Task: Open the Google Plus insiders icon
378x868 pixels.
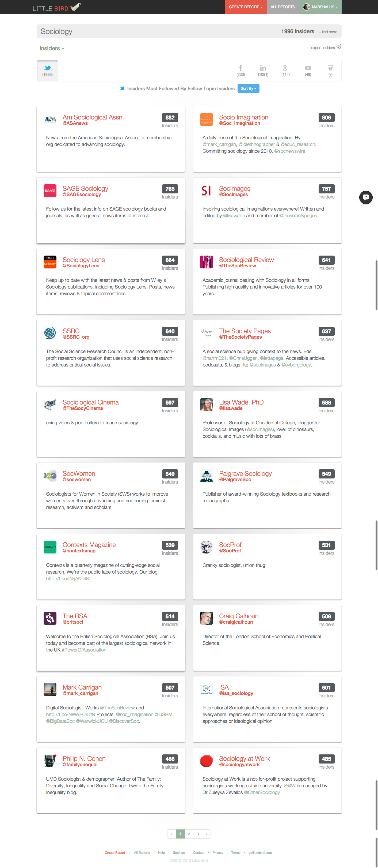Action: (285, 68)
